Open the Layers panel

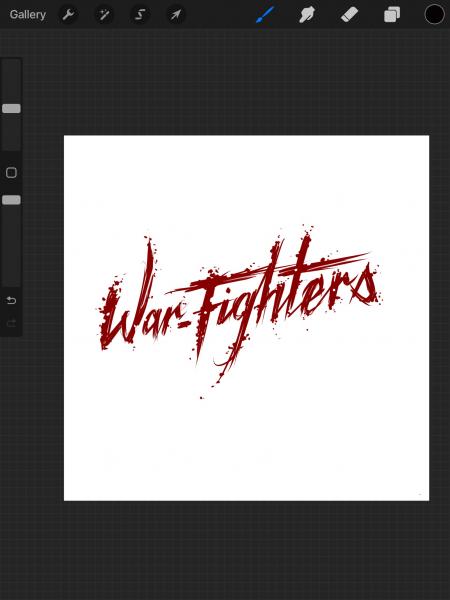[x=392, y=15]
